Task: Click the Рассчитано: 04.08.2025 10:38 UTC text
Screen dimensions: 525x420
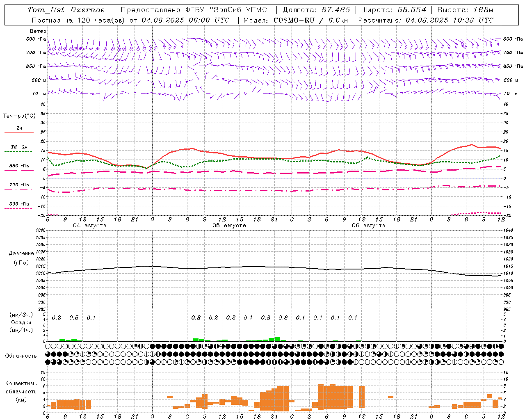Action: coord(426,20)
